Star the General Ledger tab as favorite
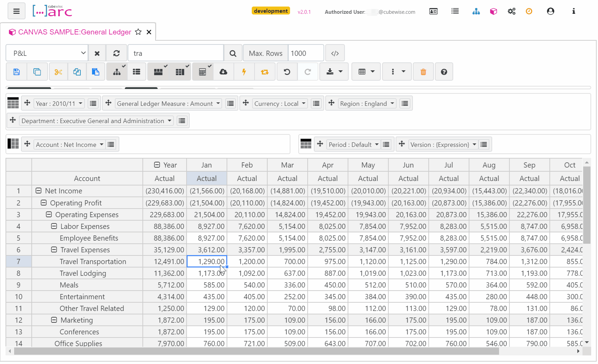This screenshot has width=598, height=364. 138,32
